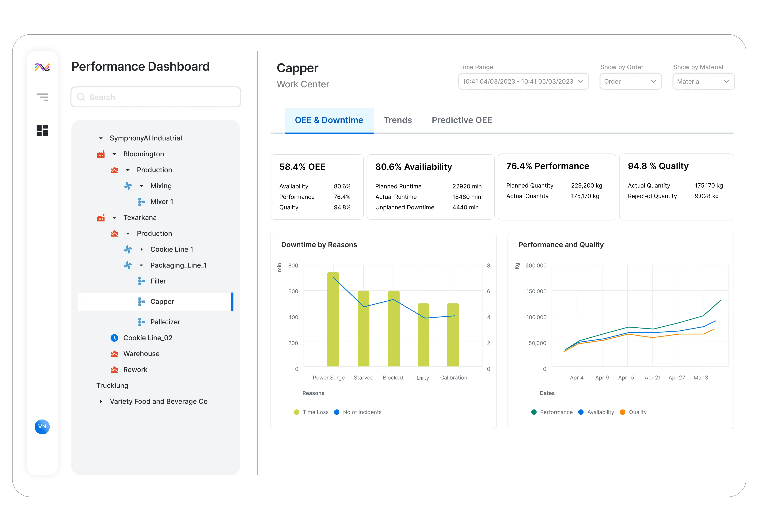Click the Palletizer equipment icon
This screenshot has width=760, height=532.
pyautogui.click(x=141, y=322)
